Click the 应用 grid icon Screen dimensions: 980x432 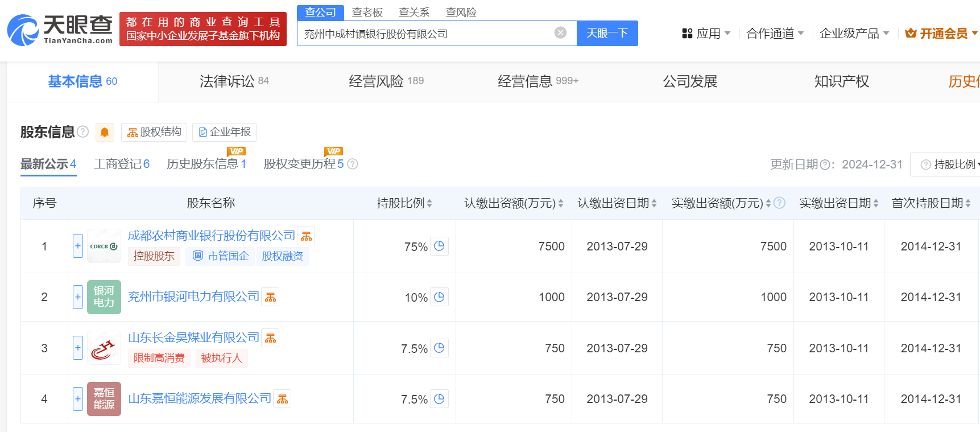coord(687,34)
